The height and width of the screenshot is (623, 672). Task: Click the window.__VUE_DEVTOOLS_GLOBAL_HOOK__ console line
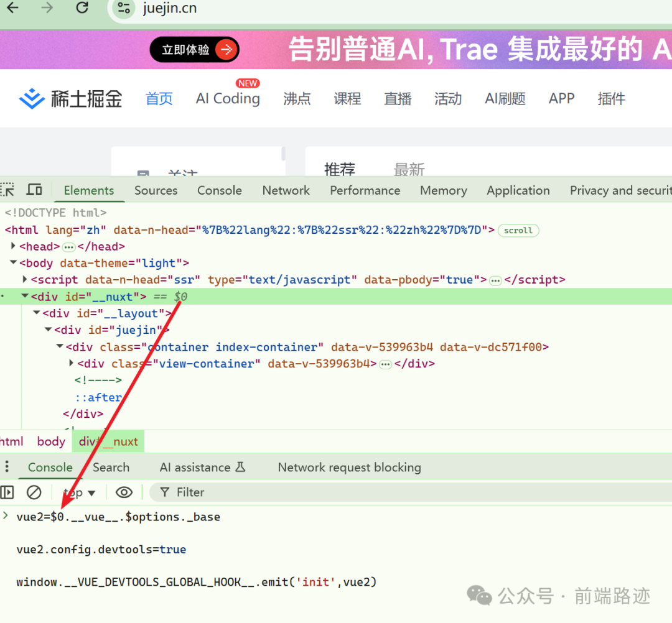(196, 583)
